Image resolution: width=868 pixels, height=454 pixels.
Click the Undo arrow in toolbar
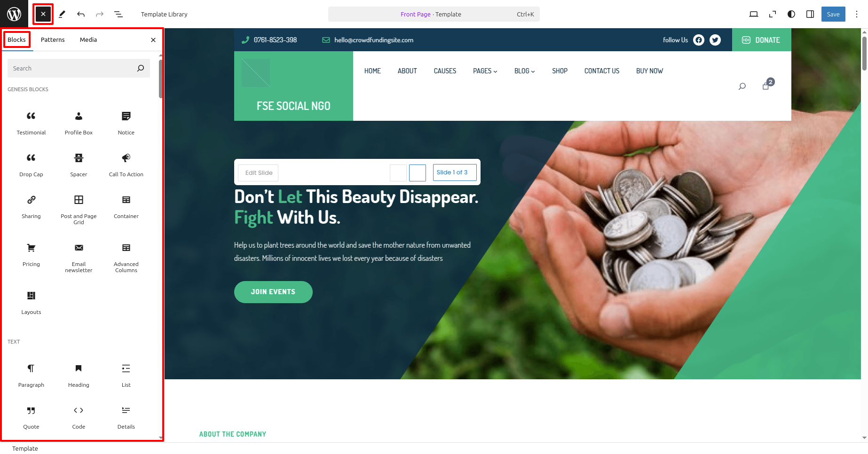pyautogui.click(x=81, y=14)
